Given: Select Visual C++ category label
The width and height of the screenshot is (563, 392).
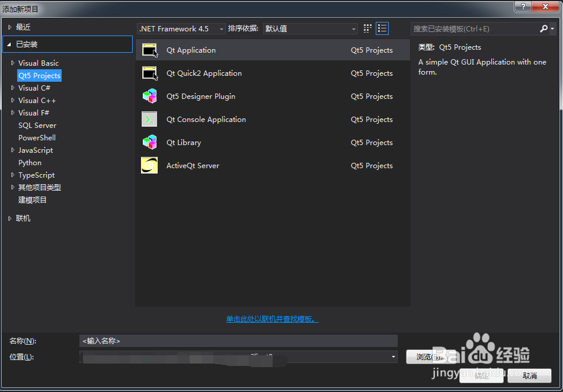Looking at the screenshot, I should coord(37,101).
